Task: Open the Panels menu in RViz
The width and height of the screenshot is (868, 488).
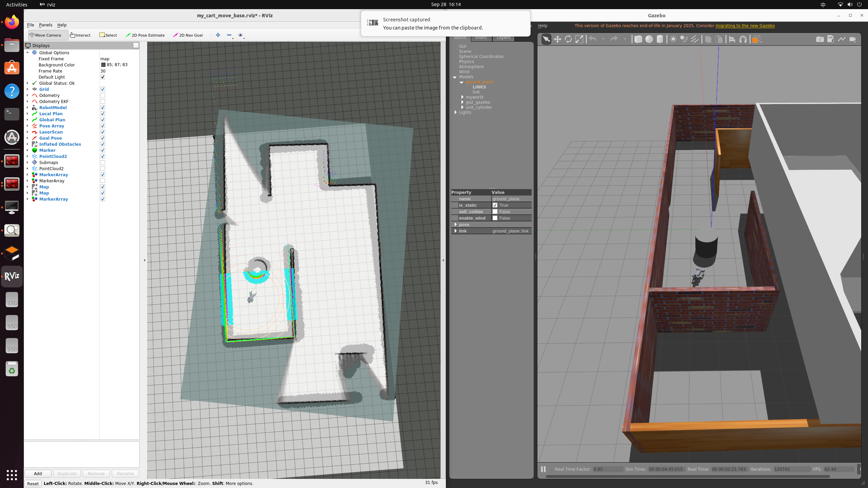Action: (45, 25)
